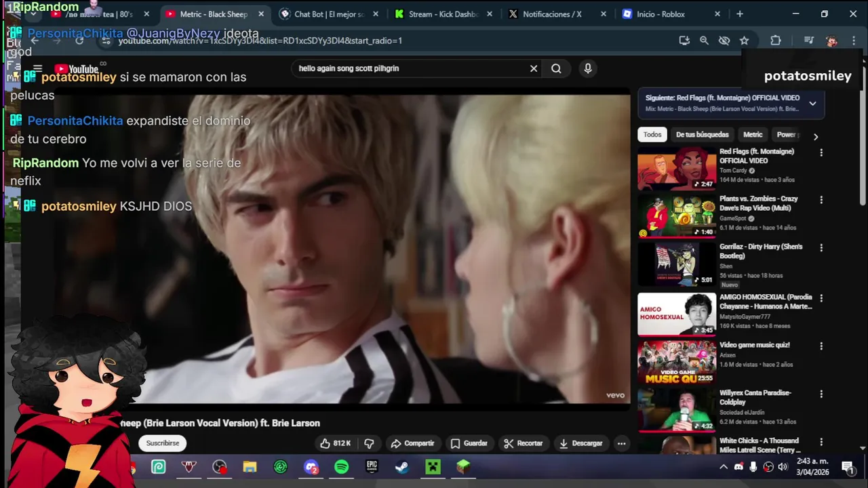This screenshot has height=488, width=868.
Task: Open the YouTube guide hamburger menu
Action: [x=38, y=68]
